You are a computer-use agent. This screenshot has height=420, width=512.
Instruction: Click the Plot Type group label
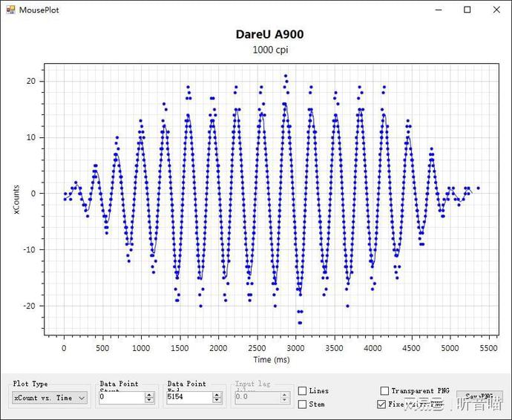tap(30, 384)
